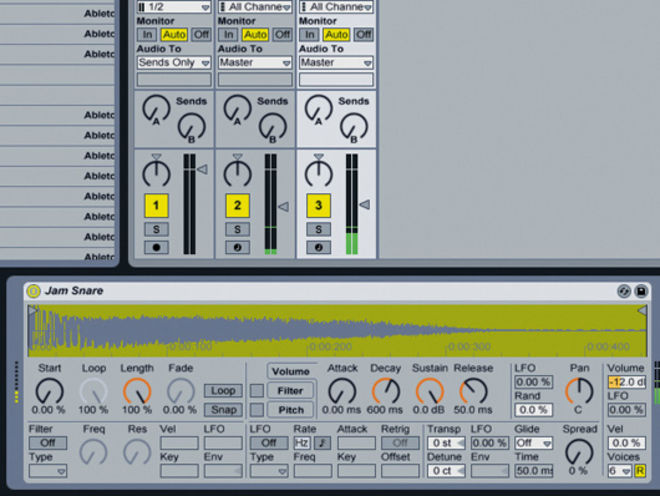Click the track 3 volume fader handle
Image resolution: width=660 pixels, height=496 pixels.
point(365,205)
